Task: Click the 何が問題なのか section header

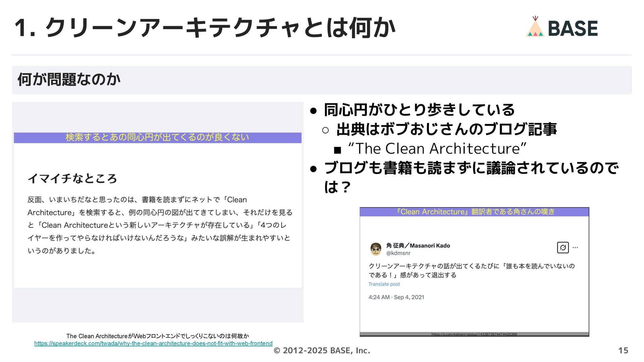Action: [x=69, y=80]
